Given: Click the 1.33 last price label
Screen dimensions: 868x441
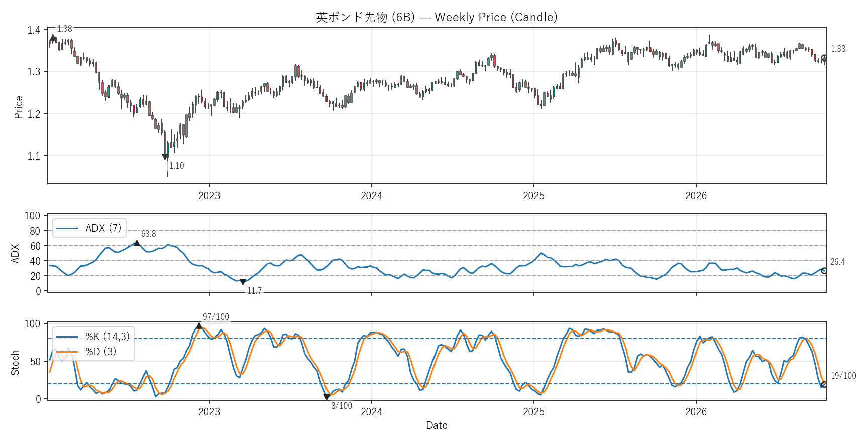Looking at the screenshot, I should coord(838,49).
